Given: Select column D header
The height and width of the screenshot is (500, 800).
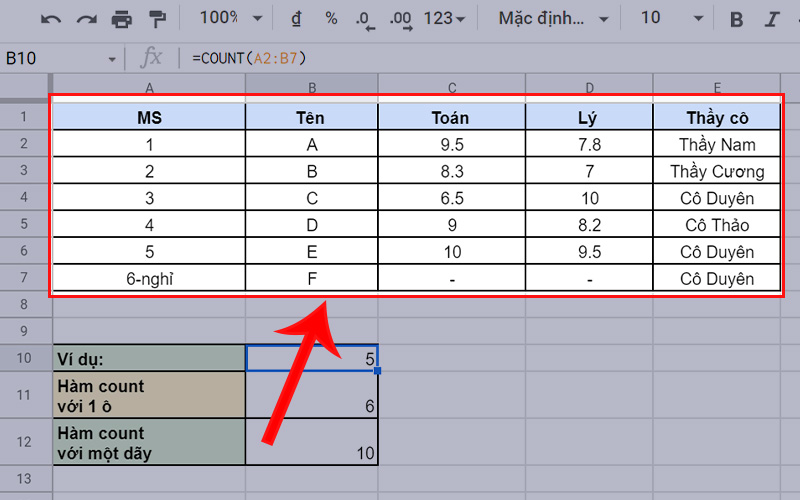Looking at the screenshot, I should pos(589,87).
